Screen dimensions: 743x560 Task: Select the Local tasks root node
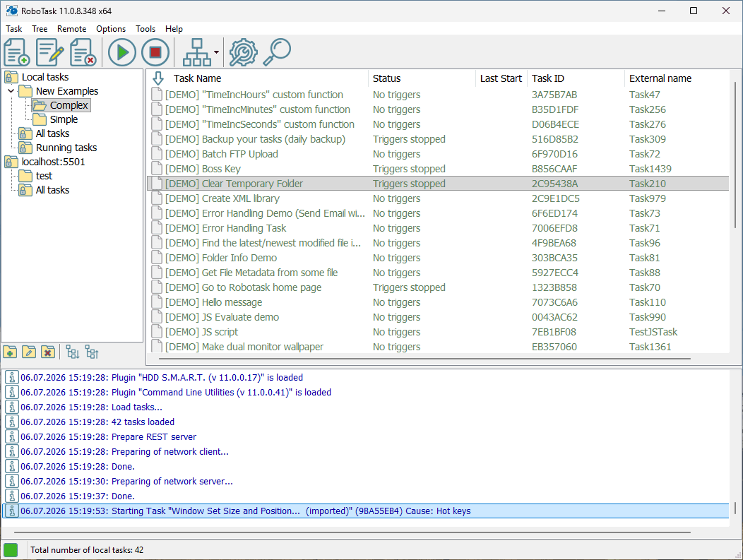pos(45,77)
